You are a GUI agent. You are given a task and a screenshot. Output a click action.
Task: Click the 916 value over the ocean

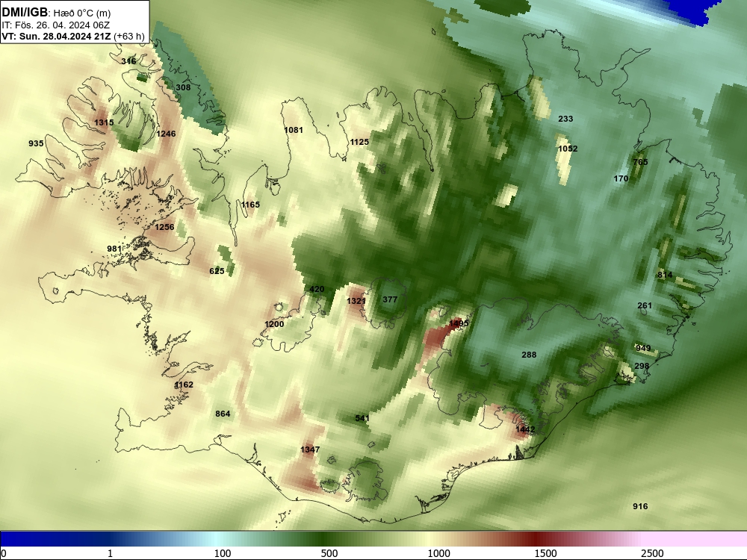[640, 506]
